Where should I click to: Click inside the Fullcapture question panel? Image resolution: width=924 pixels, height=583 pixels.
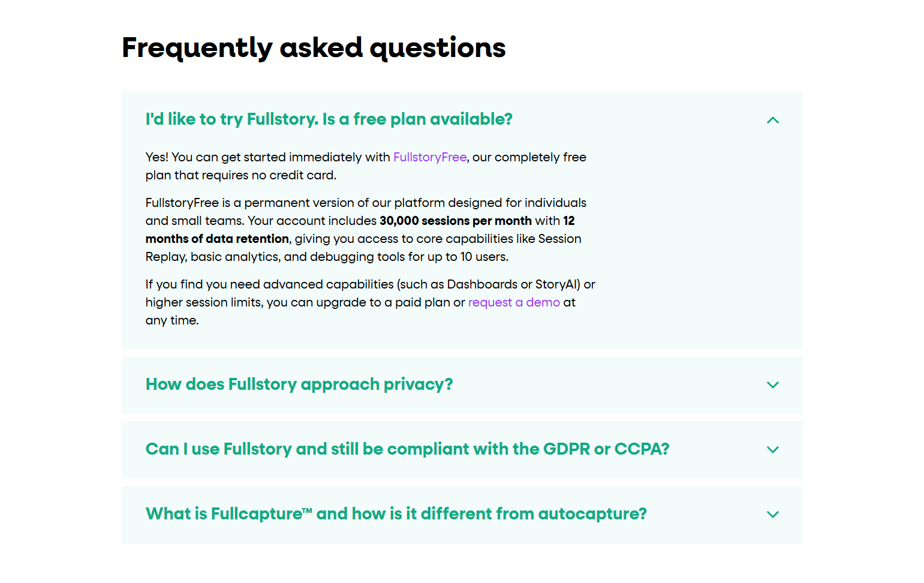click(462, 515)
